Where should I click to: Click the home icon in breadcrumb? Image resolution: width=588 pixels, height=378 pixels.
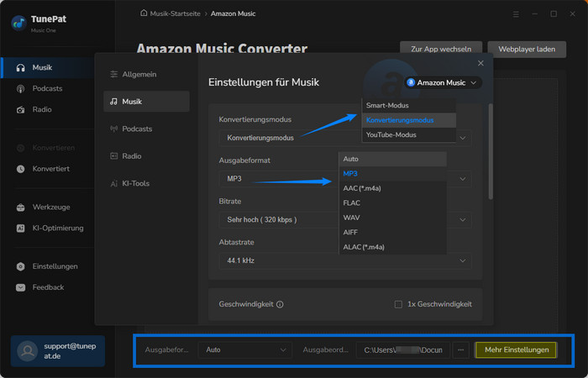144,13
